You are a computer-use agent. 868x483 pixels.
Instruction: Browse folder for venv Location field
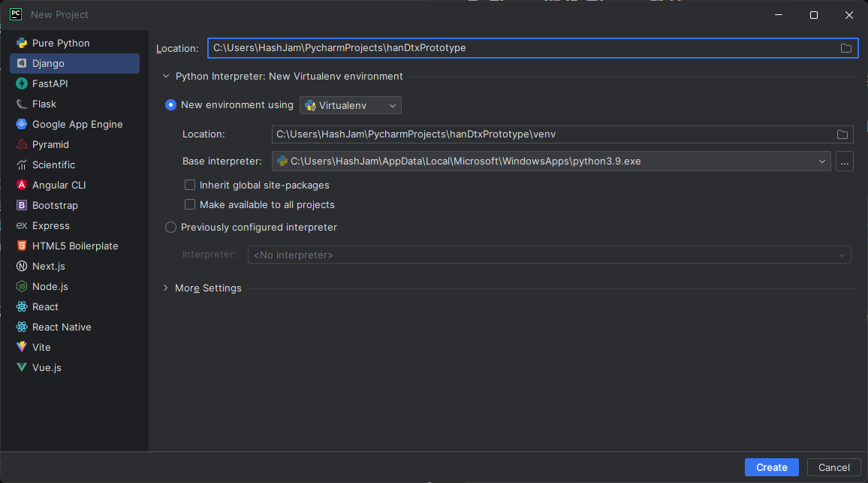coord(842,134)
